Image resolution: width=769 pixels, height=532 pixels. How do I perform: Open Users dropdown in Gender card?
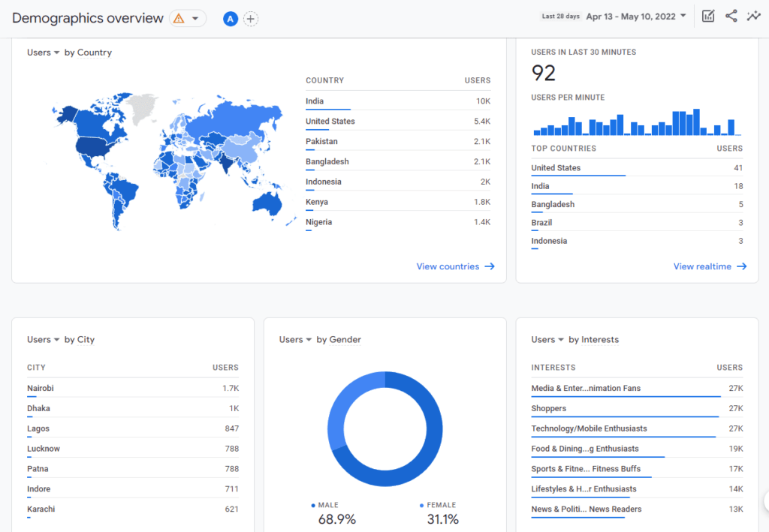(x=295, y=340)
